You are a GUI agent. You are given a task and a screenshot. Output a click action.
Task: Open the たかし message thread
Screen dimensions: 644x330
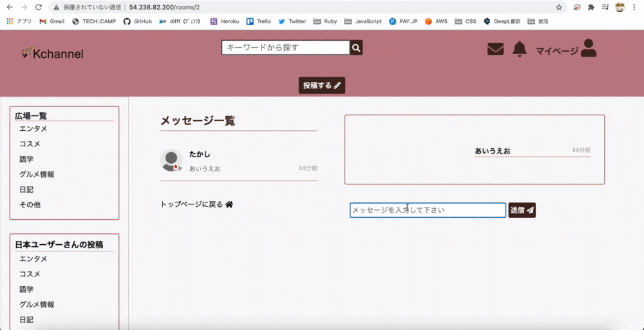[239, 160]
